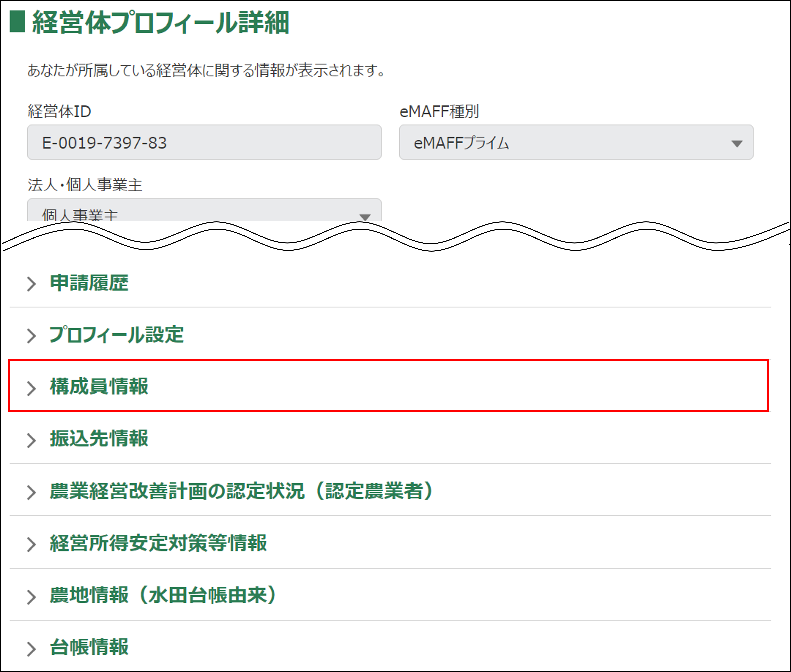Click the chevron beside プロフィール設定
791x672 pixels.
click(x=32, y=336)
